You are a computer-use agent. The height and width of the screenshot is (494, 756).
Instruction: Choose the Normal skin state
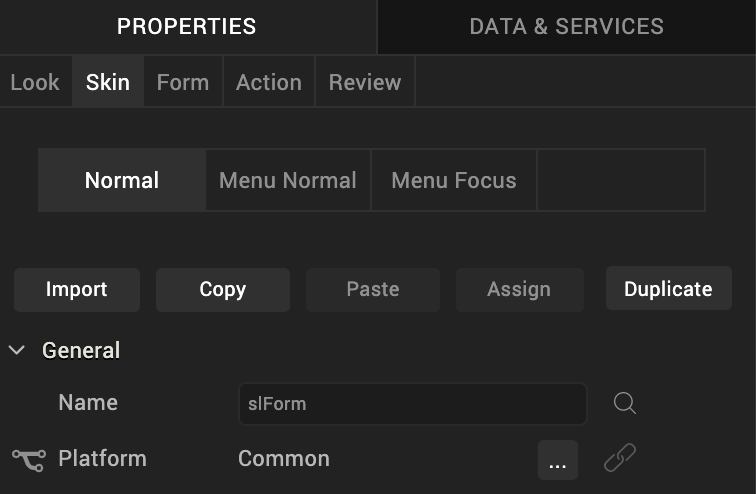[122, 181]
